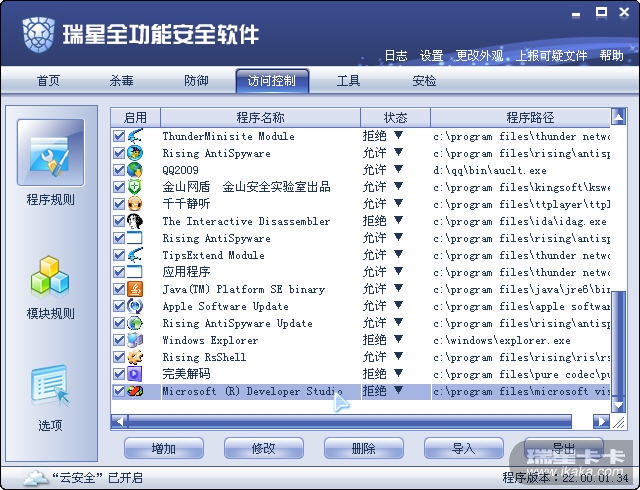Open status dropdown for 金山网盾

point(398,186)
